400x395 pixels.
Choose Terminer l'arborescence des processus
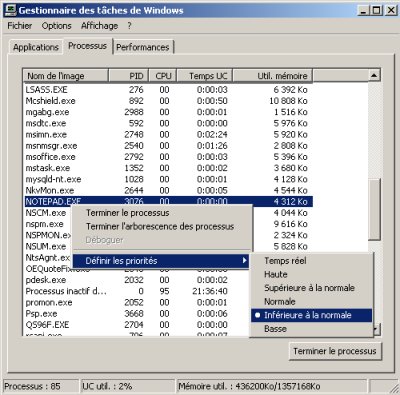pos(160,227)
